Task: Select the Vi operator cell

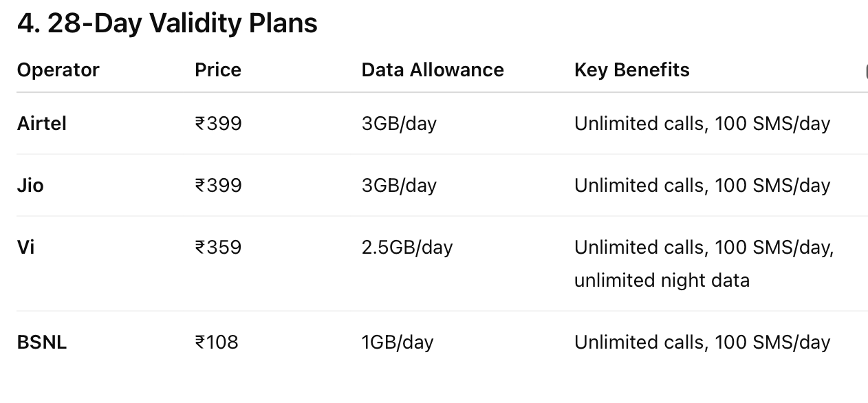Action: coord(25,248)
